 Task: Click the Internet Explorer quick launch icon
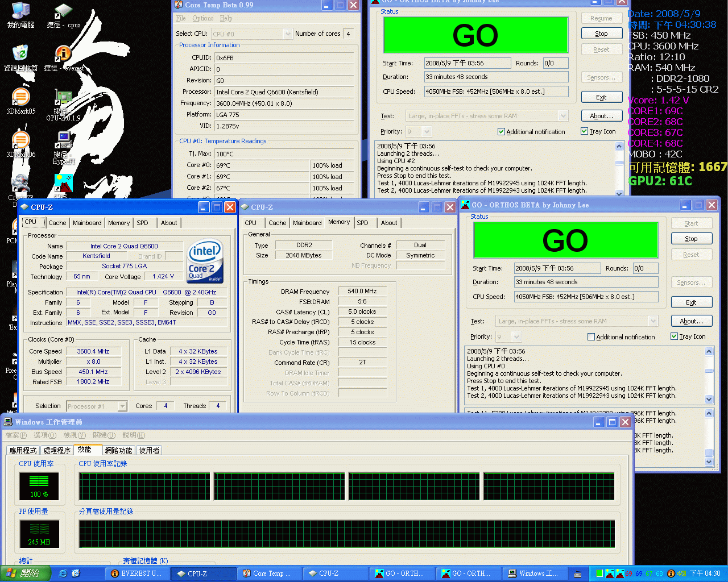[63, 573]
